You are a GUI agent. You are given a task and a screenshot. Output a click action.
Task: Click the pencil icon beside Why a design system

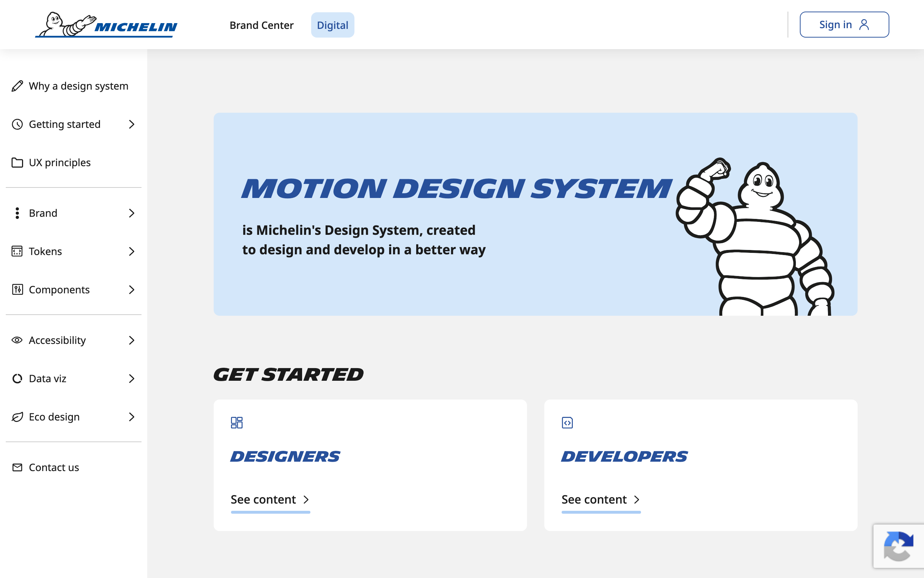pos(17,86)
